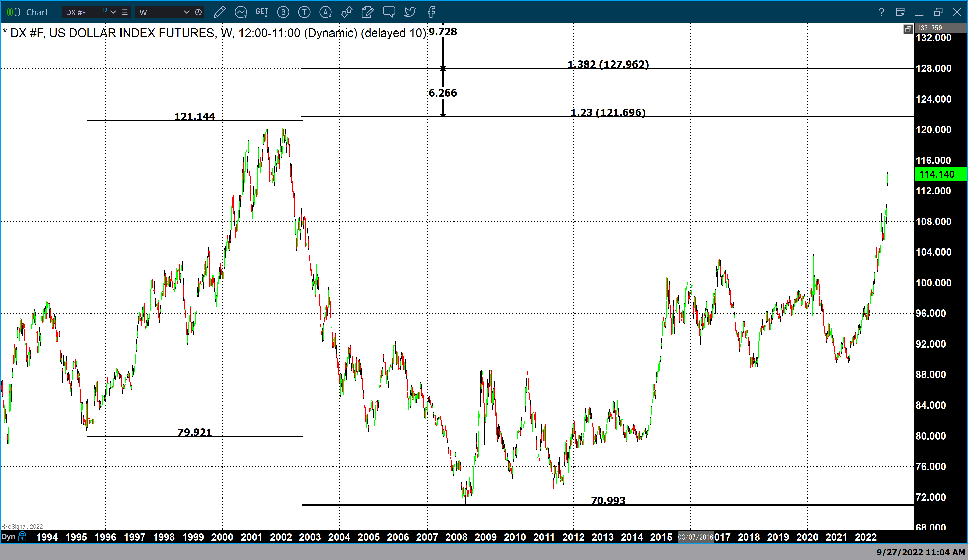968x560 pixels.
Task: Open the note edit icon
Action: click(x=368, y=12)
